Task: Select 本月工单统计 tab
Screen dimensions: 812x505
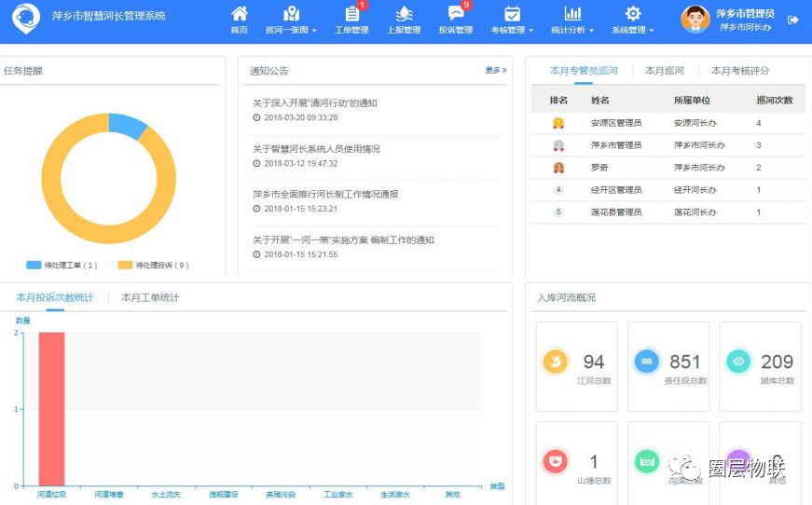Action: pyautogui.click(x=150, y=297)
